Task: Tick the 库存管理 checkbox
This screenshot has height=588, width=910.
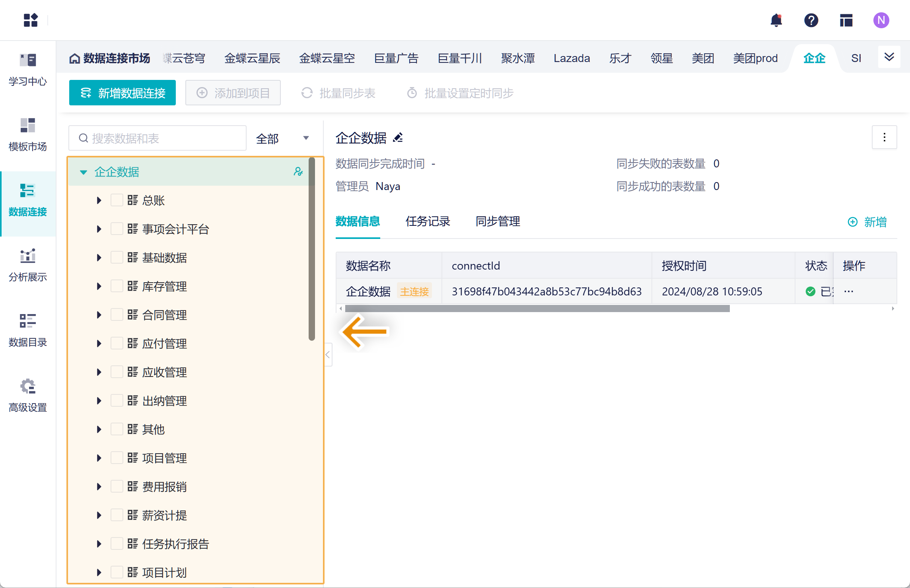Action: 117,286
